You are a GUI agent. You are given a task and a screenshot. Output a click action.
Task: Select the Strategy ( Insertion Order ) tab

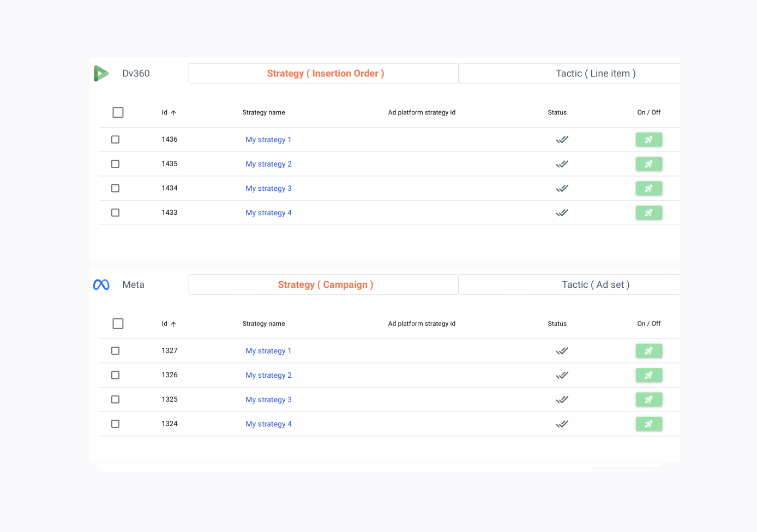325,74
